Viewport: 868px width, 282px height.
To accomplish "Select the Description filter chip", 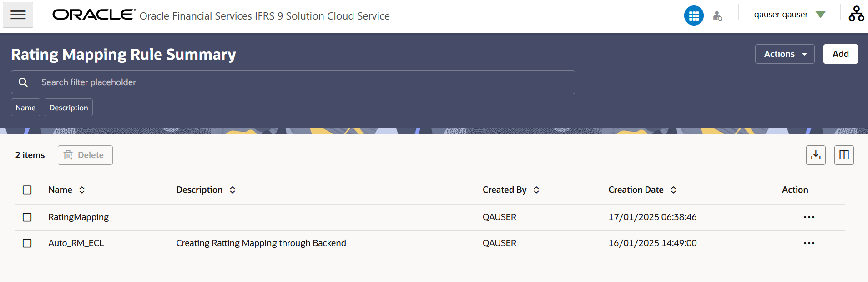I will coord(69,108).
